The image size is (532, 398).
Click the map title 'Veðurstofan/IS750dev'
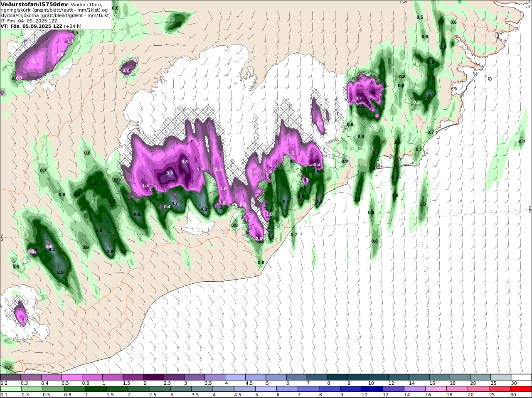(x=34, y=4)
